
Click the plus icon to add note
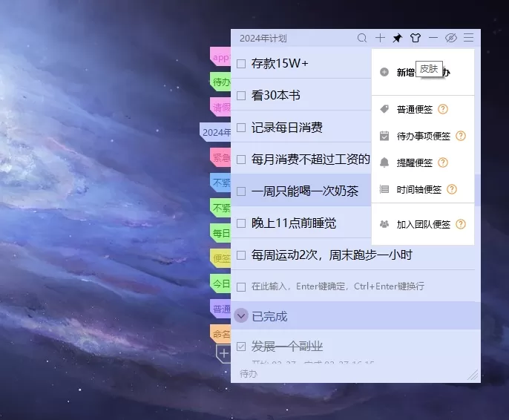point(380,38)
